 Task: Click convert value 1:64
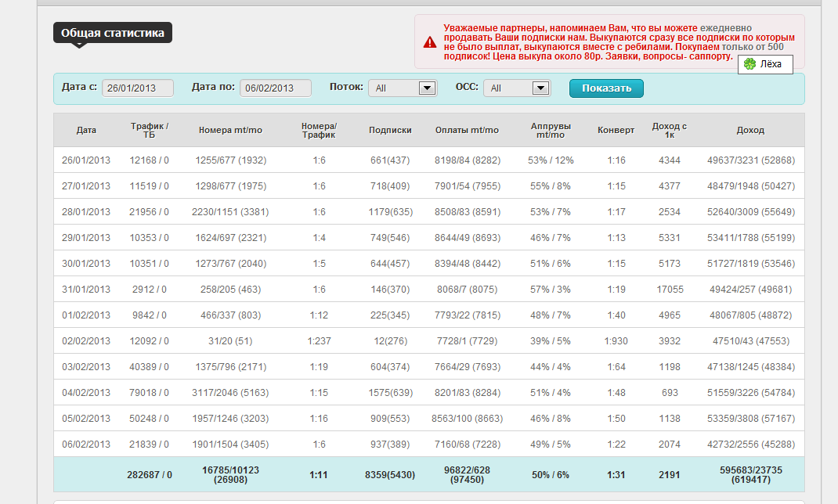coord(616,367)
